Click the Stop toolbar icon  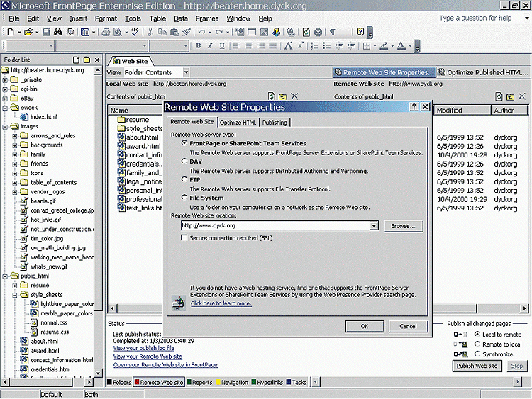318,32
